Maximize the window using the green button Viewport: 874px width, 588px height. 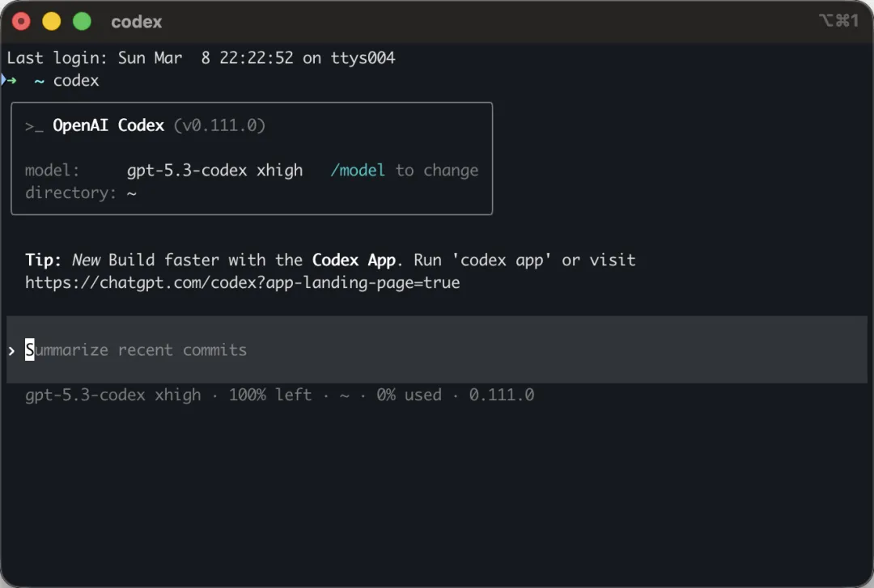click(82, 22)
